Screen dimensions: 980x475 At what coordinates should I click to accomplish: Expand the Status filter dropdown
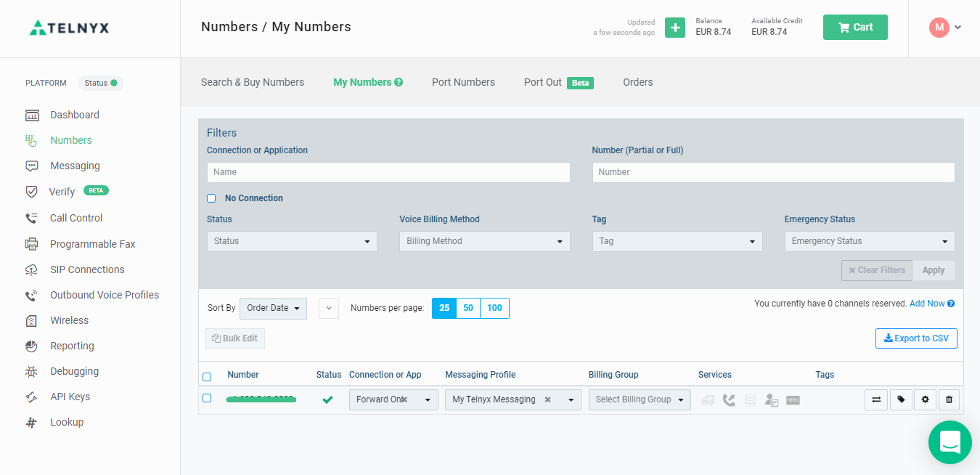coord(292,241)
